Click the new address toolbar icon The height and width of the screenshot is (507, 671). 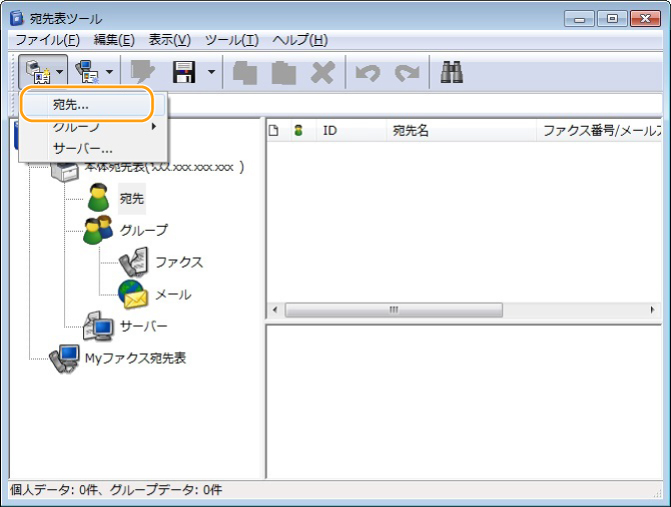tap(33, 70)
